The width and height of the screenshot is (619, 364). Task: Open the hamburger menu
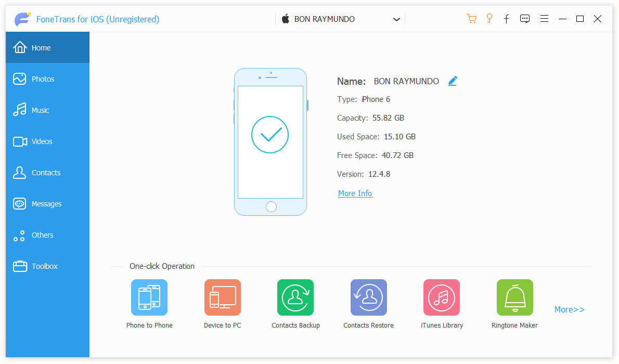(x=545, y=19)
